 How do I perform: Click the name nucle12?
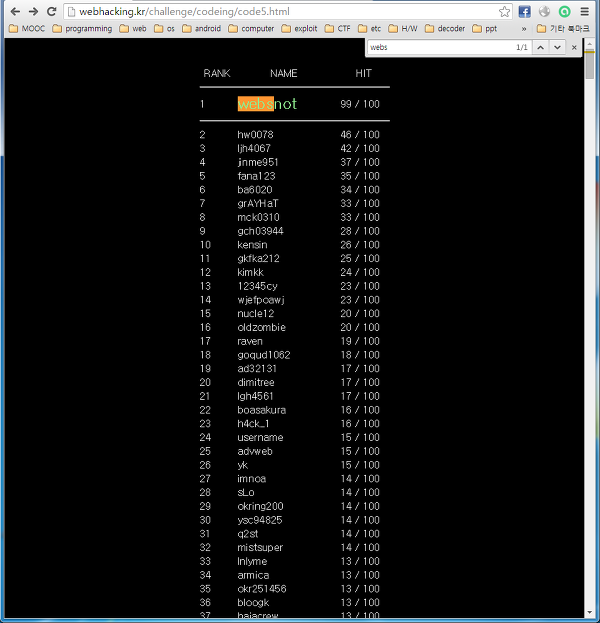pos(255,313)
